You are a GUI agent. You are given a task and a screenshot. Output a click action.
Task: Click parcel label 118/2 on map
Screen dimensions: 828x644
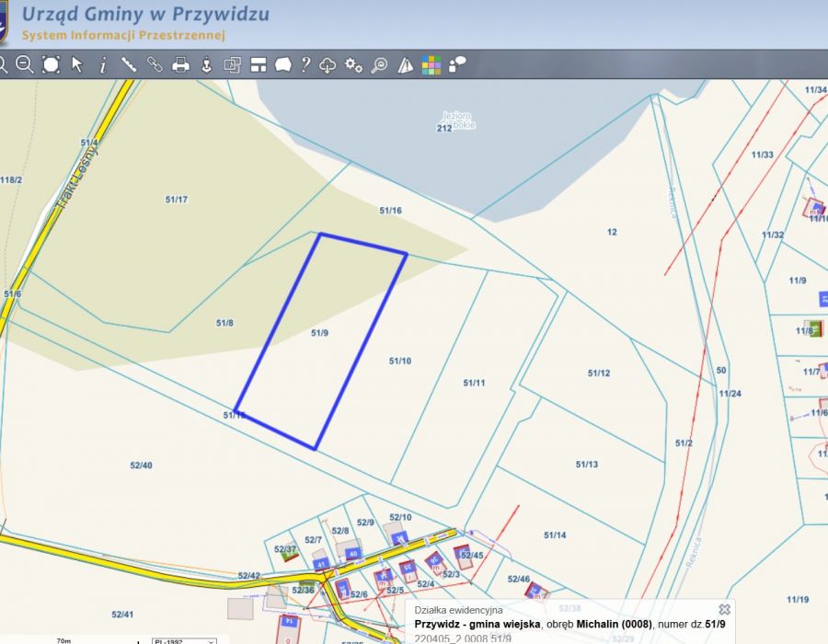tap(11, 180)
